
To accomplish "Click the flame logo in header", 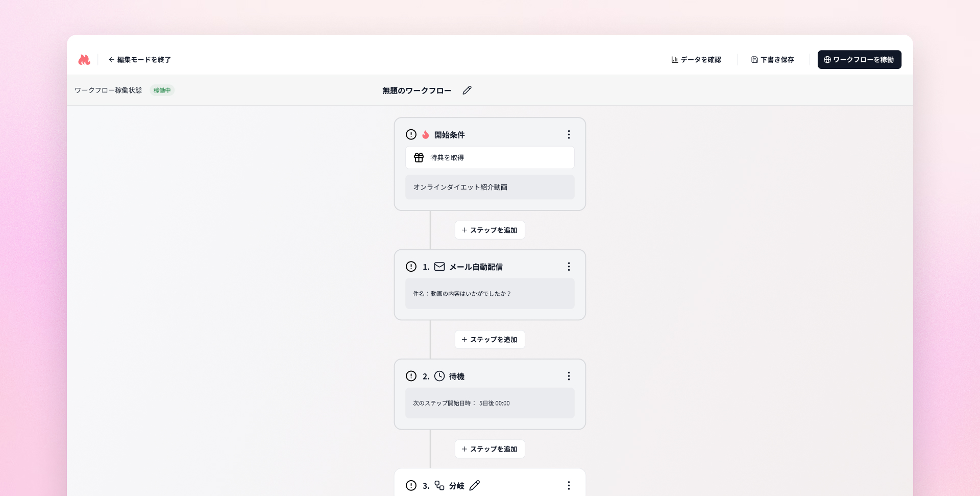I will coord(84,60).
